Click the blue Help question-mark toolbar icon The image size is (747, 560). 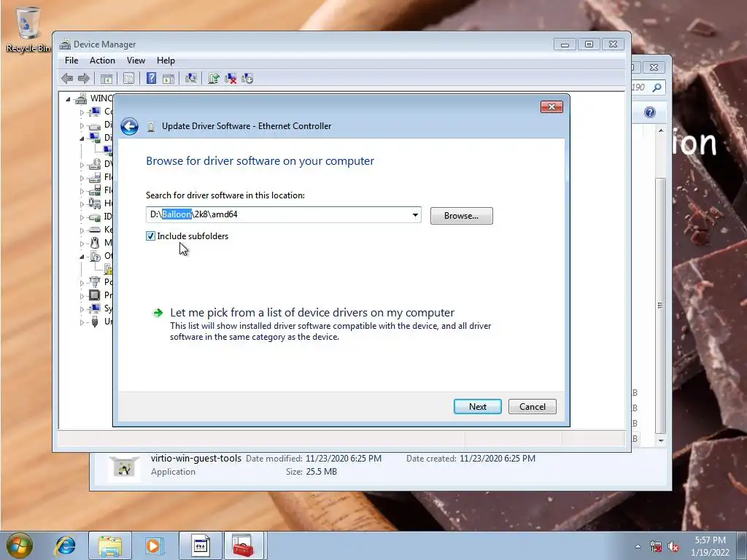(152, 79)
